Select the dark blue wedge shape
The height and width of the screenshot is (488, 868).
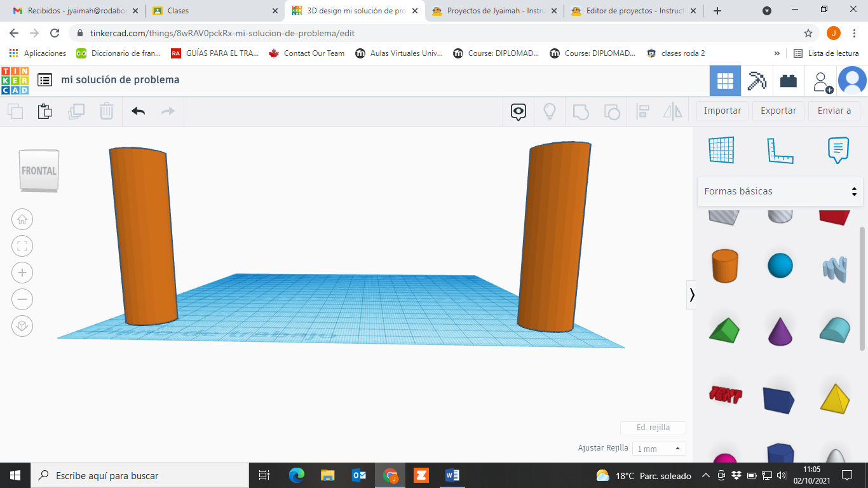coord(779,399)
